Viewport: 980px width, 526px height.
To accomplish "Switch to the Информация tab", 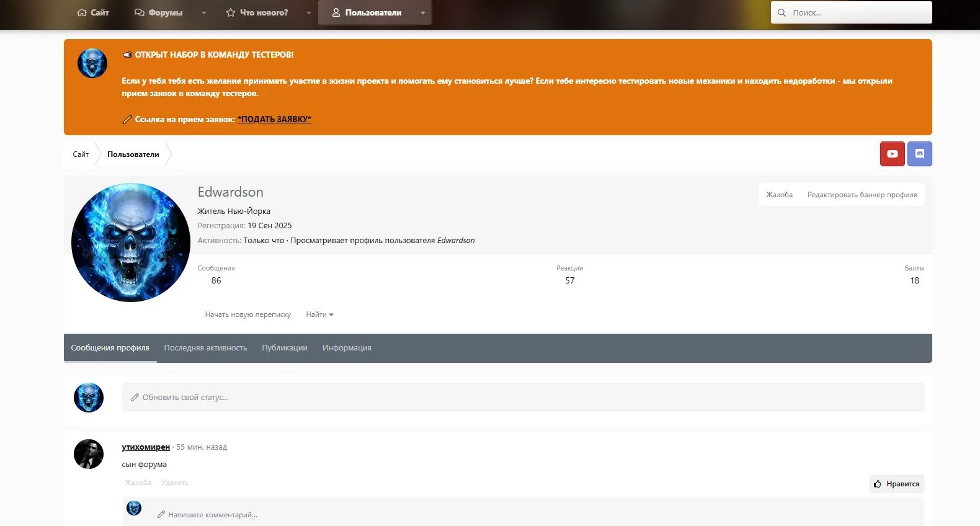I will [347, 348].
